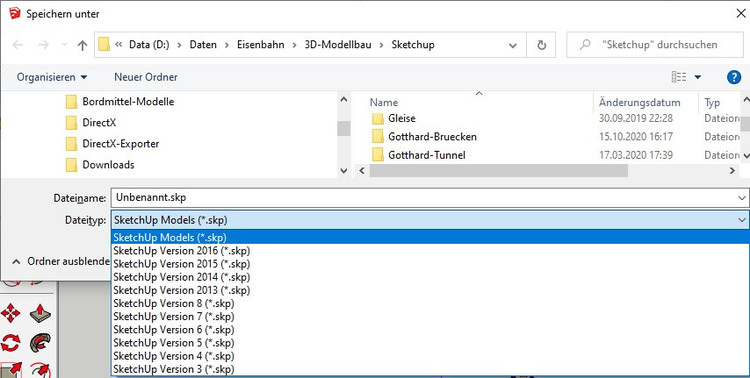Viewport: 750px width, 378px height.
Task: Sort by the Änderungsdatum column header
Action: 639,102
